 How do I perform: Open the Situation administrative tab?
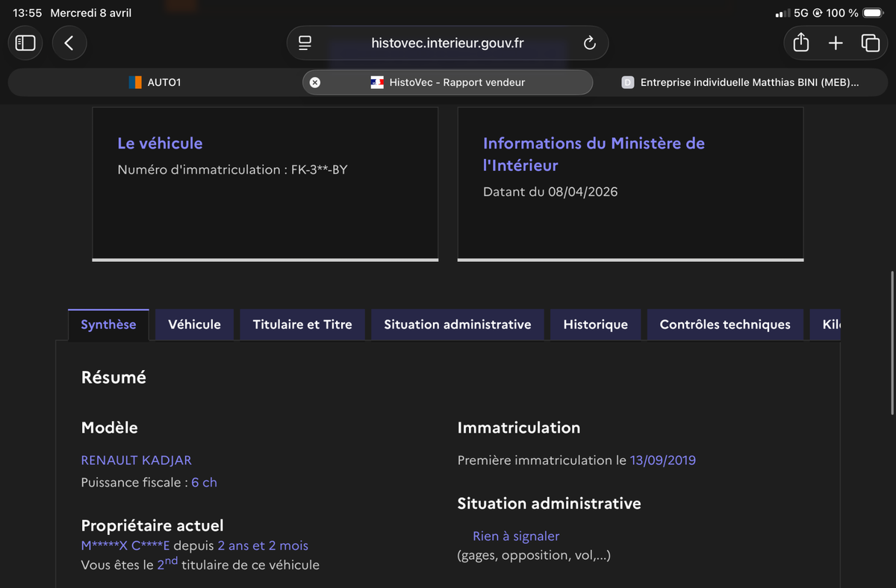click(x=458, y=325)
